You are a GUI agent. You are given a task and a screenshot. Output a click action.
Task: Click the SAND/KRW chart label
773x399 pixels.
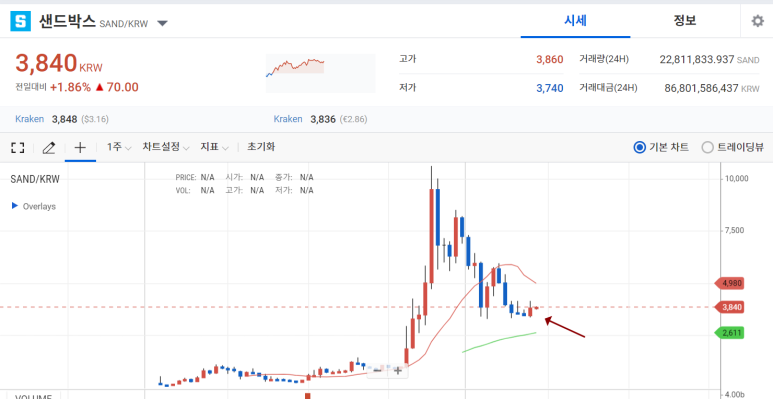click(x=35, y=179)
